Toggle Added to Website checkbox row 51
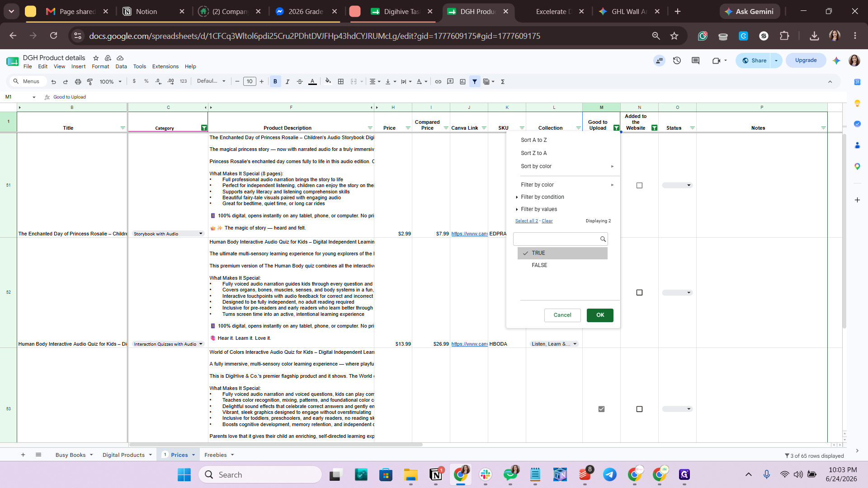The image size is (868, 488). pos(639,185)
